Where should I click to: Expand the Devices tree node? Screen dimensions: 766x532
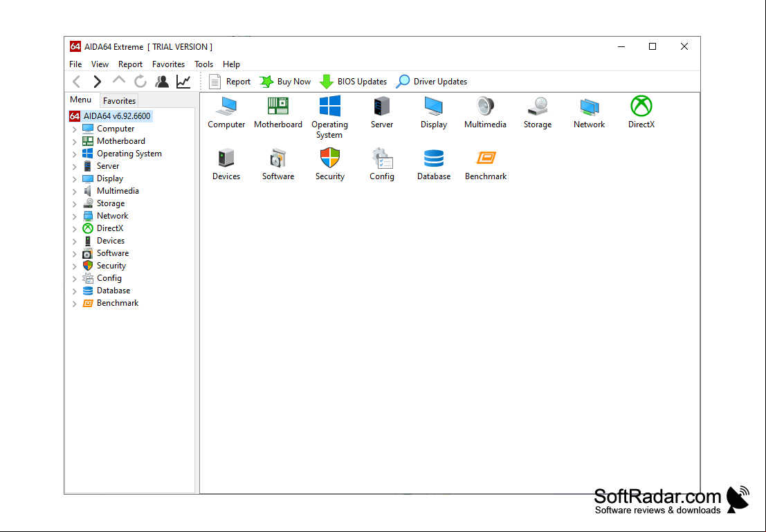coord(74,241)
